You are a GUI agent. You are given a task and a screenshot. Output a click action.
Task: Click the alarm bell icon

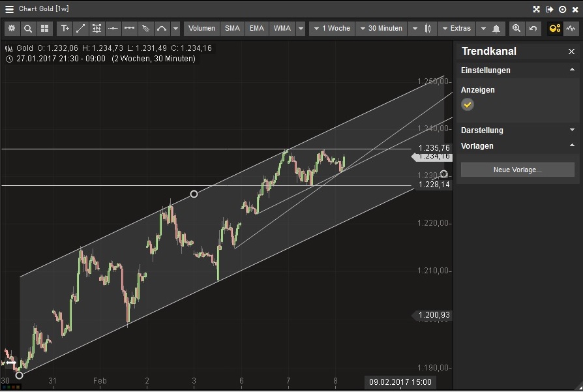(x=497, y=29)
